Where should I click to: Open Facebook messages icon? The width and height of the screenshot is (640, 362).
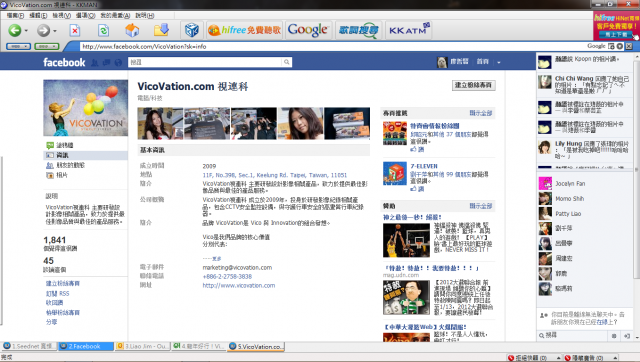coord(107,62)
